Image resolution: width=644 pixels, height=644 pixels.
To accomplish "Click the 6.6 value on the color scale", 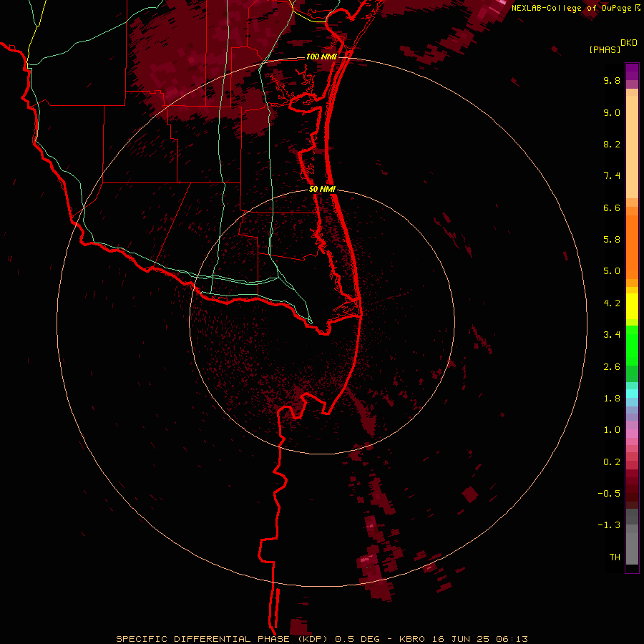I will tap(612, 208).
